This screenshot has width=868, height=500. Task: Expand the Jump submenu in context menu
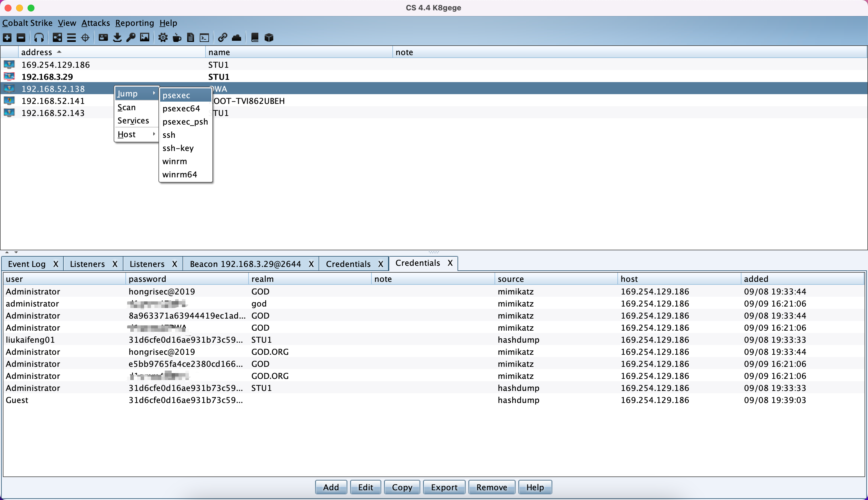[136, 93]
